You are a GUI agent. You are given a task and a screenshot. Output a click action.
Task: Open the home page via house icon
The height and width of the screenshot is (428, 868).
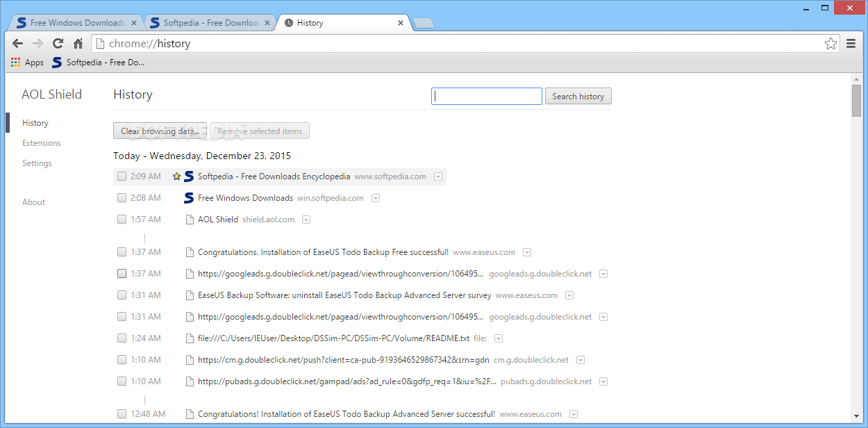click(x=78, y=43)
